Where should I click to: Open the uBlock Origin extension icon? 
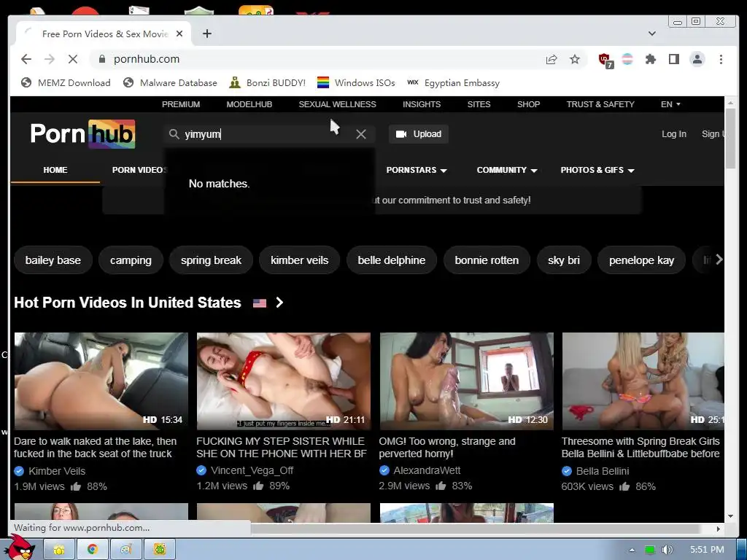pos(605,60)
